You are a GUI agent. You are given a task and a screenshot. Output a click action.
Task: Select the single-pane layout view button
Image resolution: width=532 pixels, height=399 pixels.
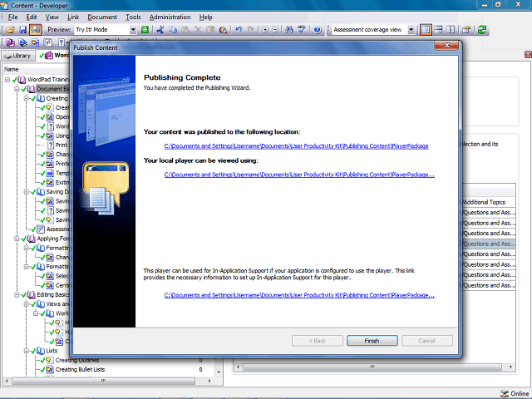426,30
